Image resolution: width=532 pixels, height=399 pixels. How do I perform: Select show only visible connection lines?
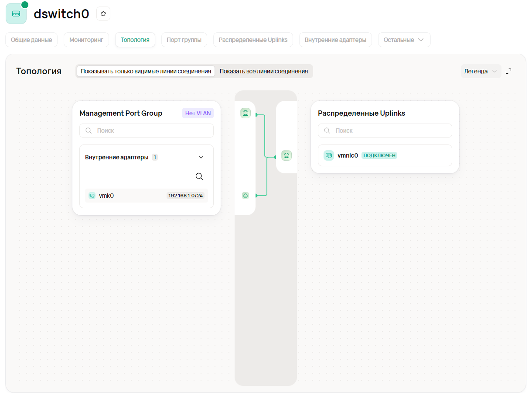[x=146, y=71]
